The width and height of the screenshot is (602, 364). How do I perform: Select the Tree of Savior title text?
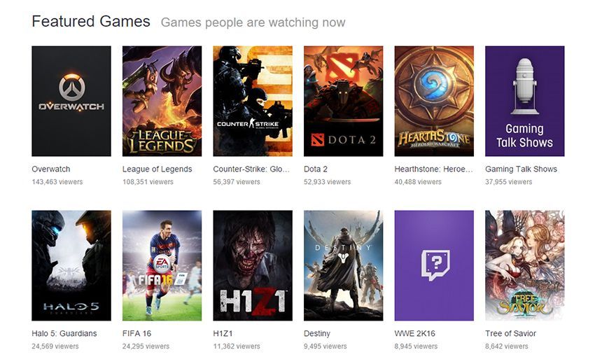coord(510,333)
